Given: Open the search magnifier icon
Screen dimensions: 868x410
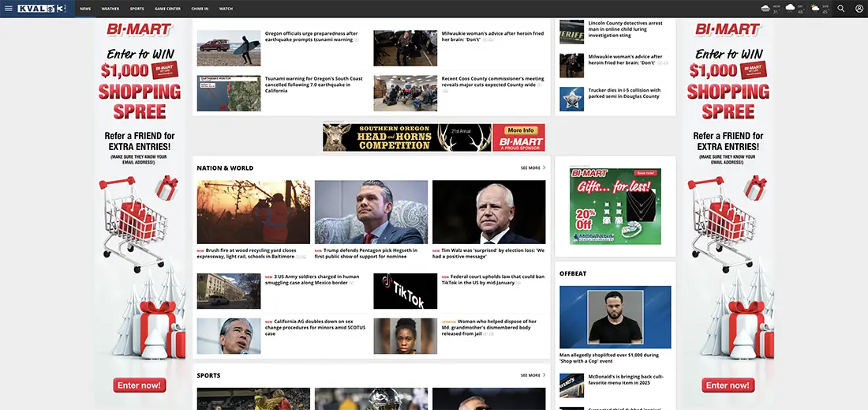Looking at the screenshot, I should (x=841, y=9).
